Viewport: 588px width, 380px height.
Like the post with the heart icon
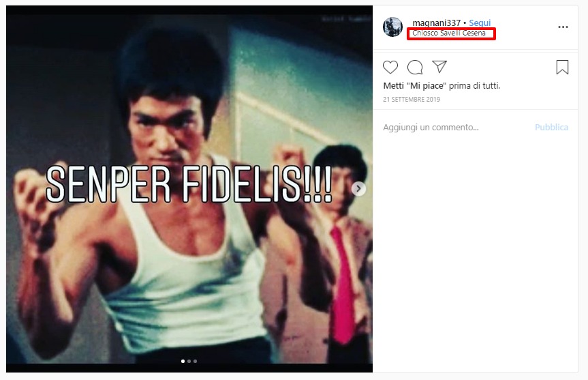(390, 68)
